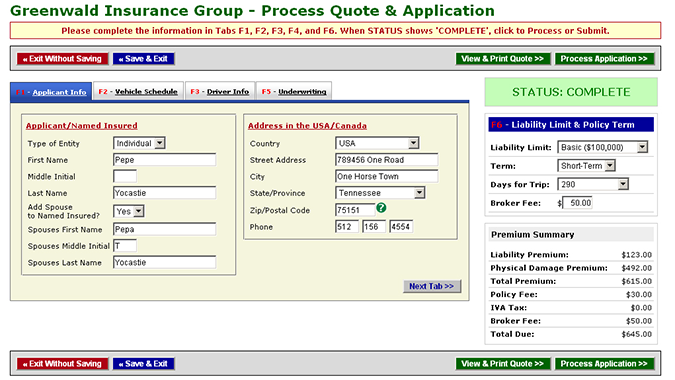
Task: Switch to the F3 Driver Info tab
Action: [x=220, y=91]
